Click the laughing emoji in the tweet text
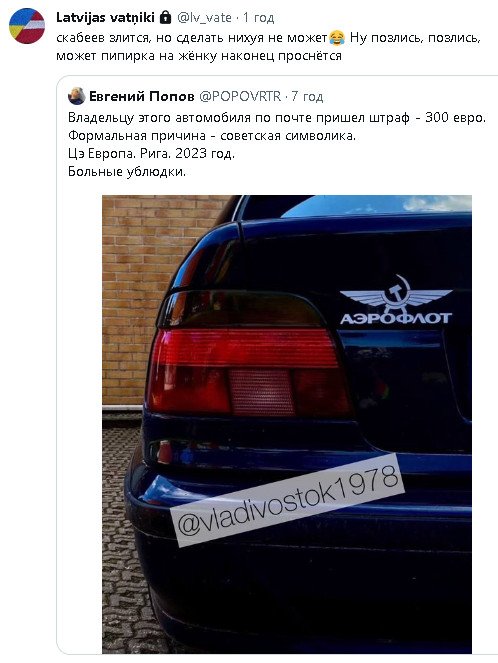Viewport: 498px width, 663px height. [x=337, y=38]
